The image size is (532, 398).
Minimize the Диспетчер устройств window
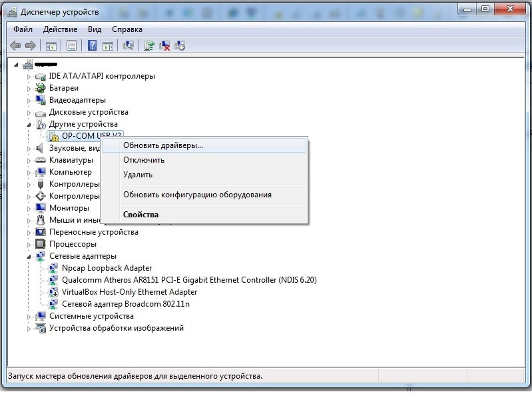tap(468, 9)
